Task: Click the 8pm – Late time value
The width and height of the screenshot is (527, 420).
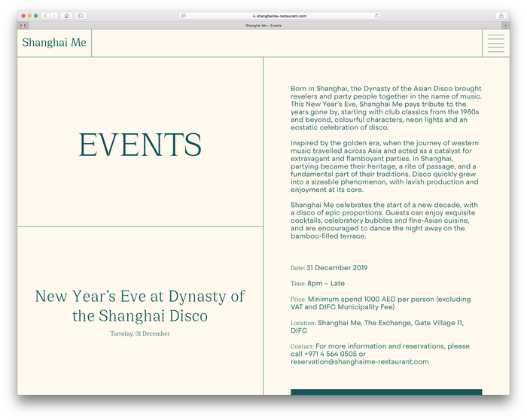Action: (x=326, y=283)
